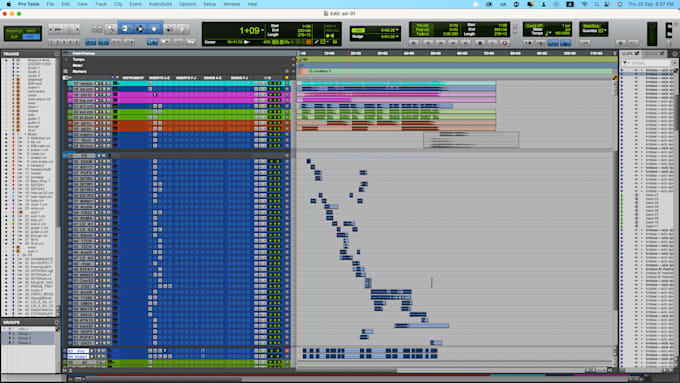
Task: Open the main counter format dropdown arrow
Action: (x=262, y=30)
